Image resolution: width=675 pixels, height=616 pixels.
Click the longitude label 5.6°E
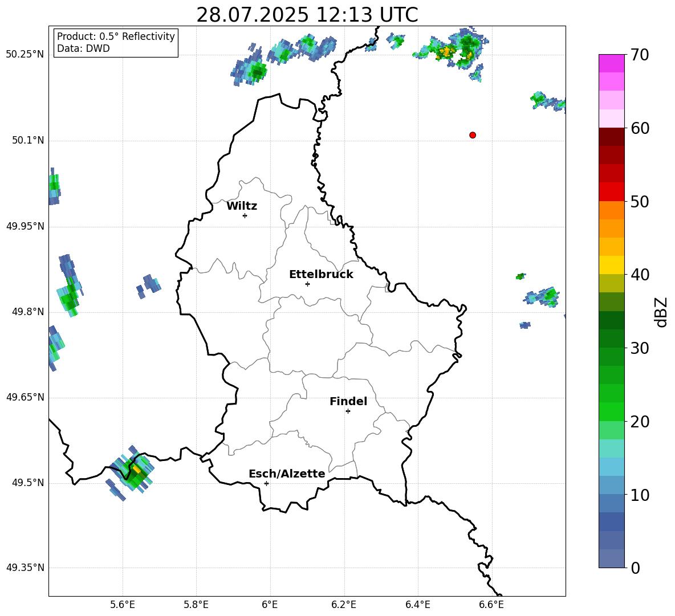(x=123, y=605)
